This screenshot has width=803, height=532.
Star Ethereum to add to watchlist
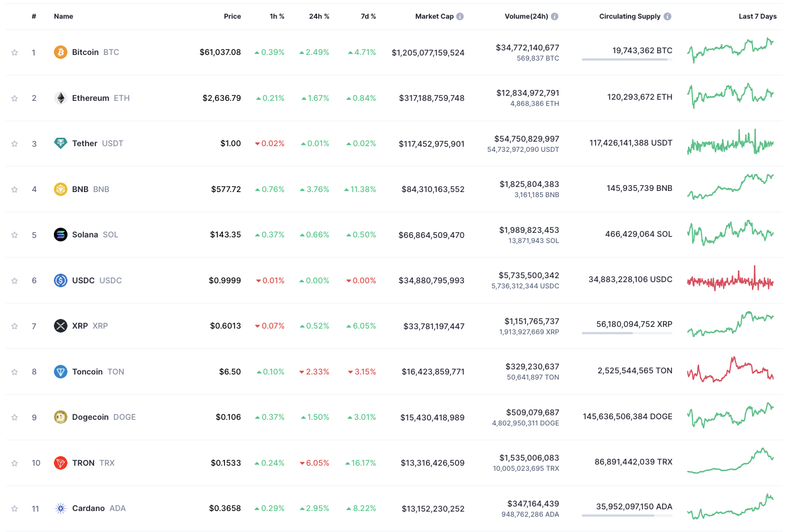(15, 98)
